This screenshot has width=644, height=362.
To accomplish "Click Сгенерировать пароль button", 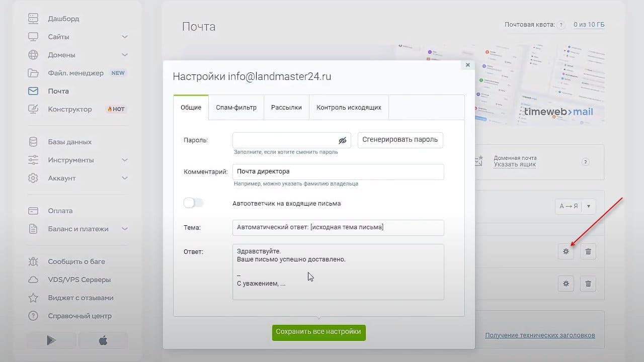I will click(400, 140).
